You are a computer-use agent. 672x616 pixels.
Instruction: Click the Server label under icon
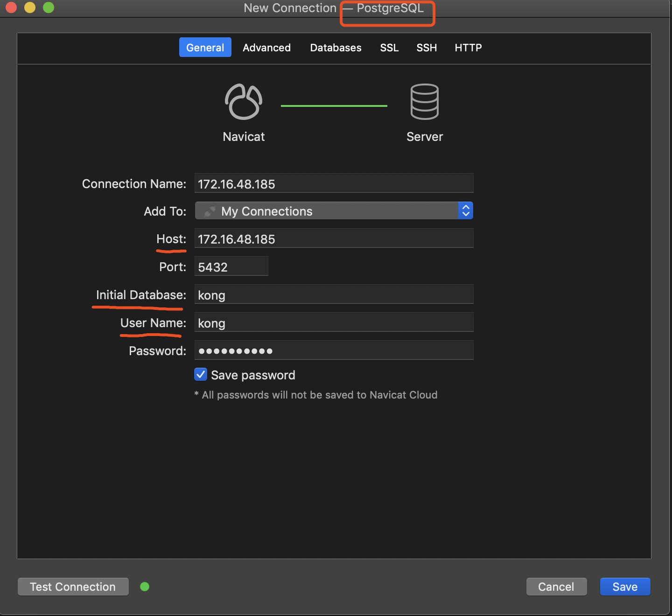coord(425,137)
